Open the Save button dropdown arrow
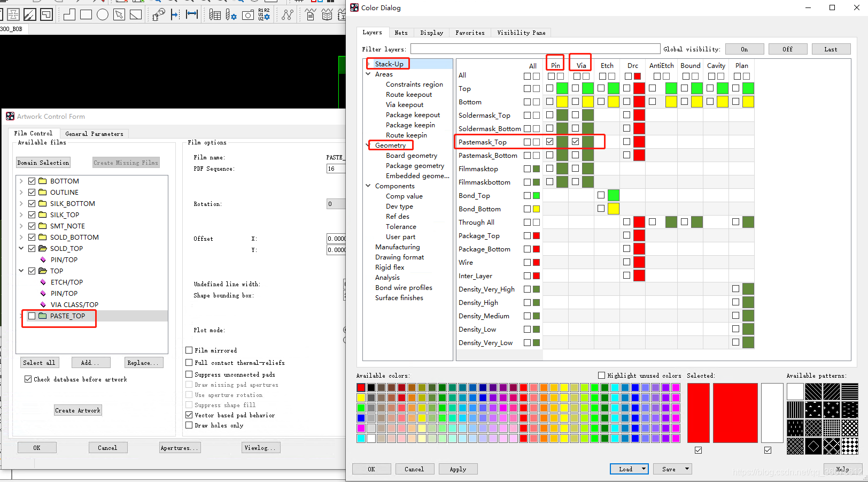 pyautogui.click(x=687, y=469)
